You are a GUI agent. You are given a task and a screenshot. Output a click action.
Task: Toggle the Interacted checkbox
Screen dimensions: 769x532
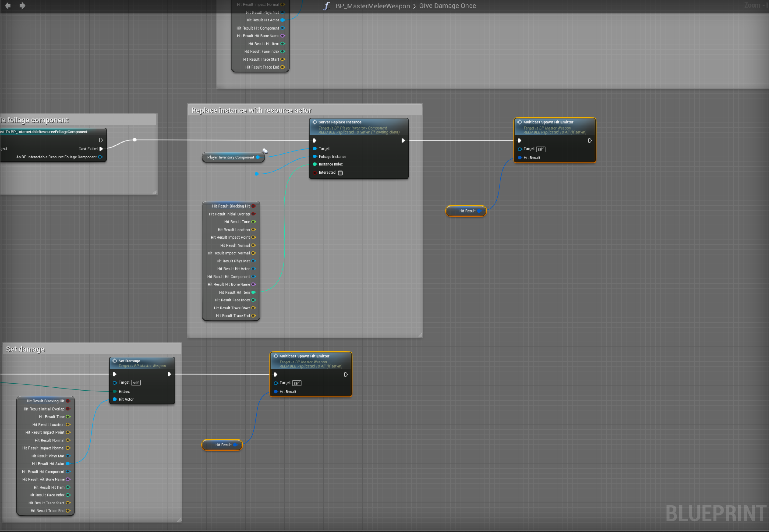pyautogui.click(x=340, y=173)
